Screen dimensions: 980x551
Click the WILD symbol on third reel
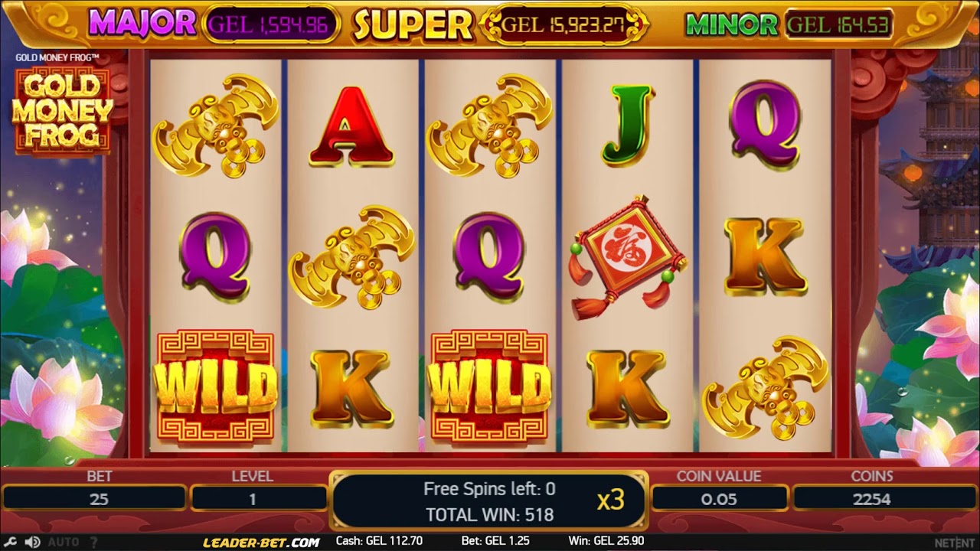pos(490,386)
